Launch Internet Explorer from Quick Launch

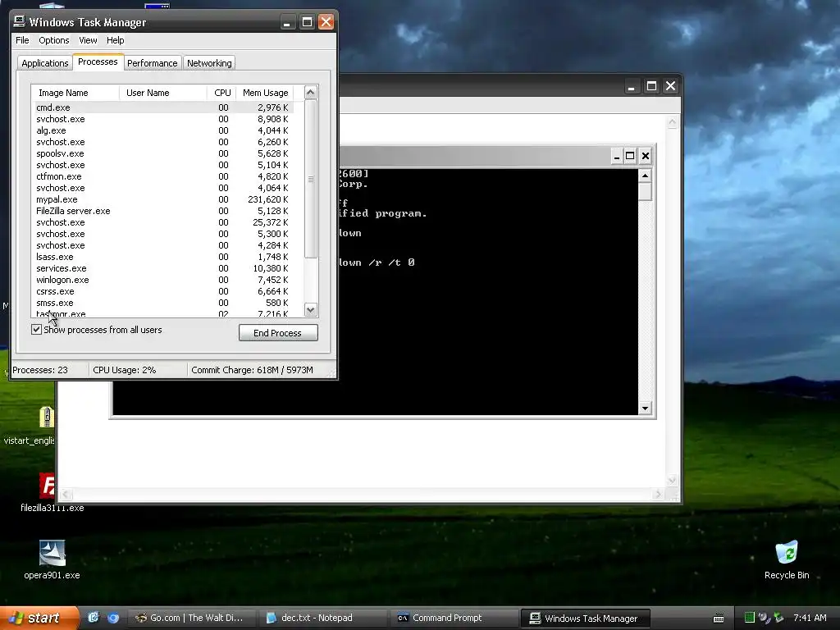pyautogui.click(x=94, y=618)
